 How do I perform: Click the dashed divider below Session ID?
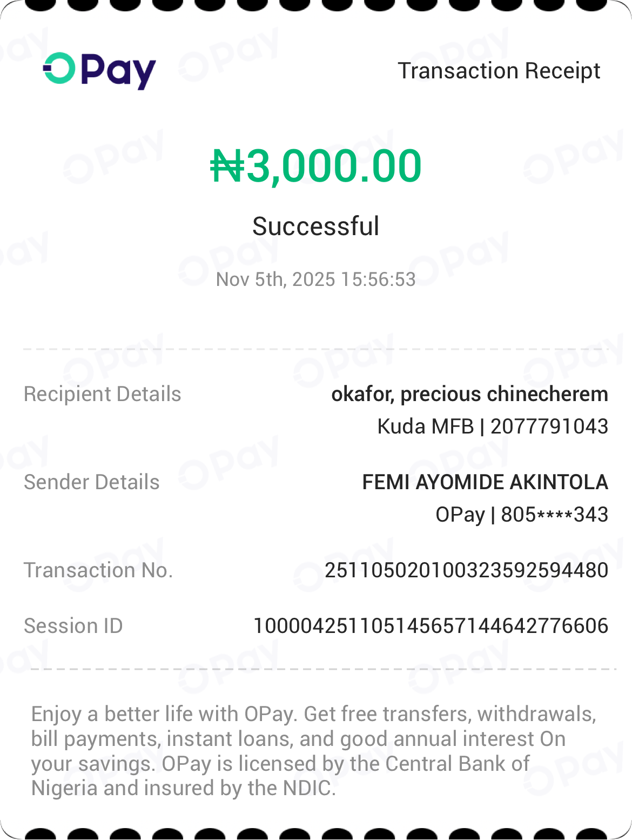pyautogui.click(x=323, y=669)
